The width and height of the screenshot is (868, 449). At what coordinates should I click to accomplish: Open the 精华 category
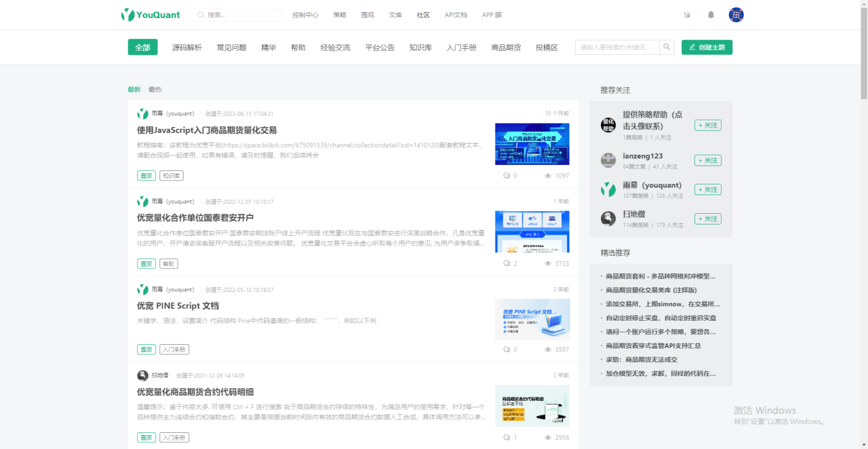[268, 47]
